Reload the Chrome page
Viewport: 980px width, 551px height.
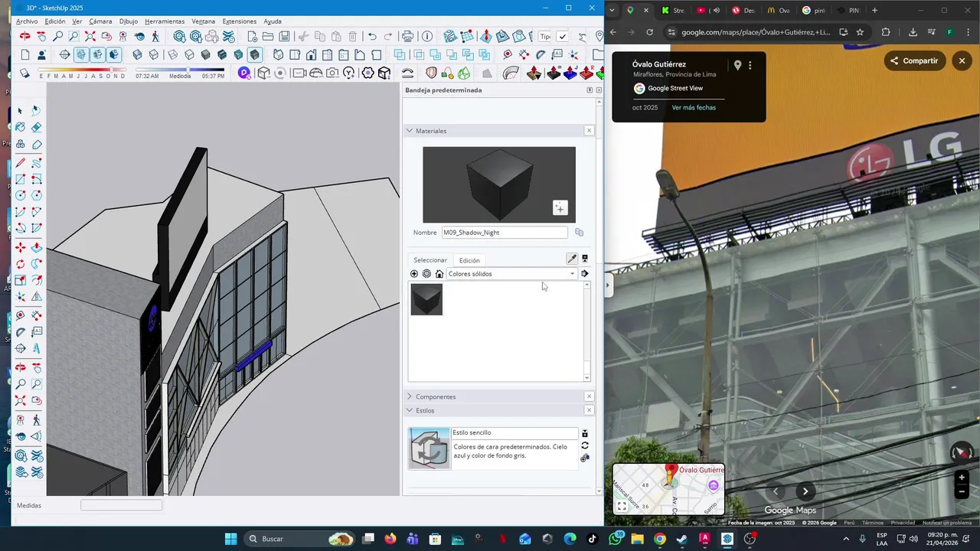[650, 32]
